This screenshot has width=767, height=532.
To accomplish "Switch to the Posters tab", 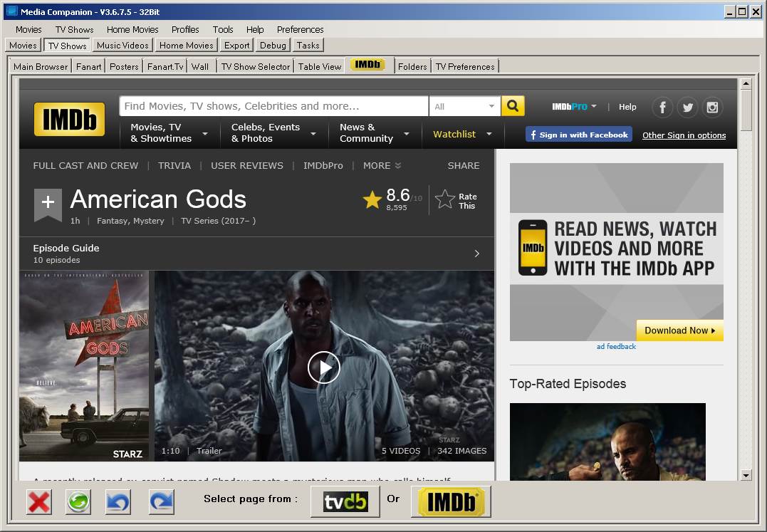I will 124,66.
